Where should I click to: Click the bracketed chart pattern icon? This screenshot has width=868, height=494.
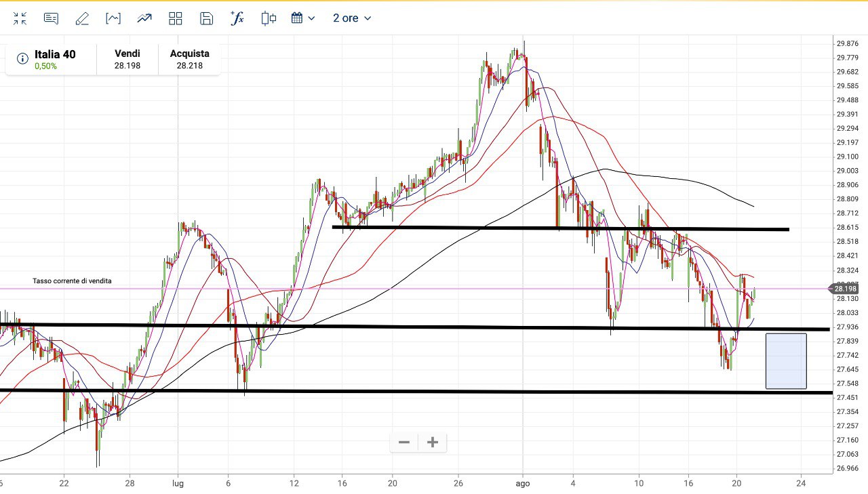coord(113,18)
